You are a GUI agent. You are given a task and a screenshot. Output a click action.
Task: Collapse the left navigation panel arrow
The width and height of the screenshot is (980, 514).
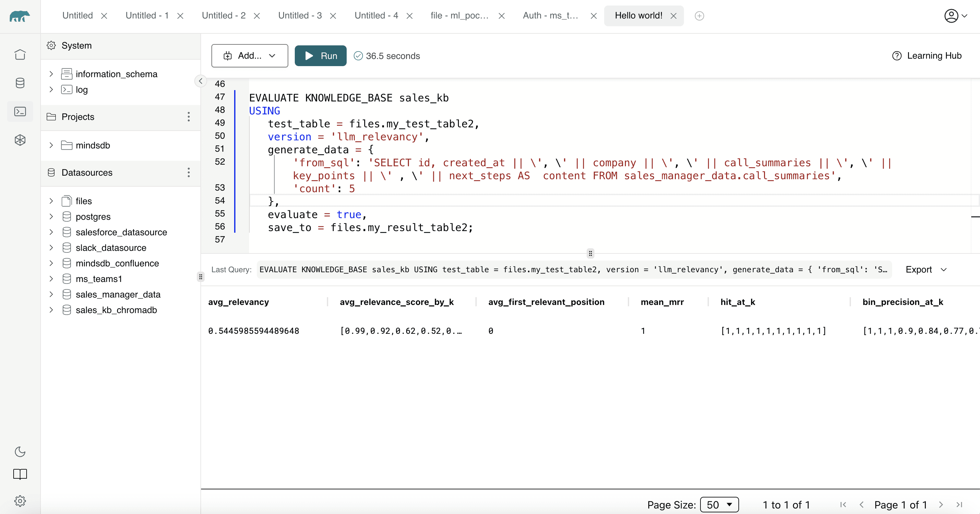point(200,81)
